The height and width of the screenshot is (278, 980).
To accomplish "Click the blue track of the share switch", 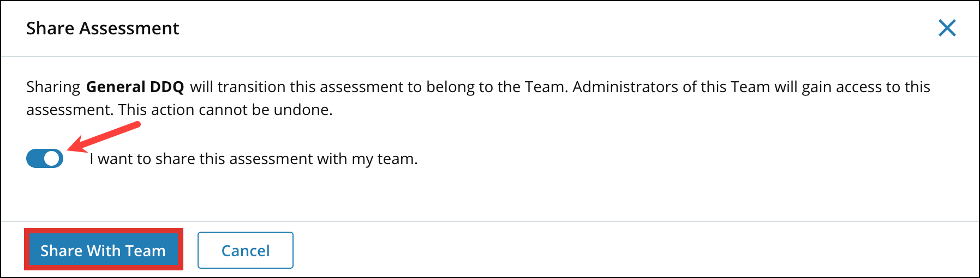I will pyautogui.click(x=35, y=159).
